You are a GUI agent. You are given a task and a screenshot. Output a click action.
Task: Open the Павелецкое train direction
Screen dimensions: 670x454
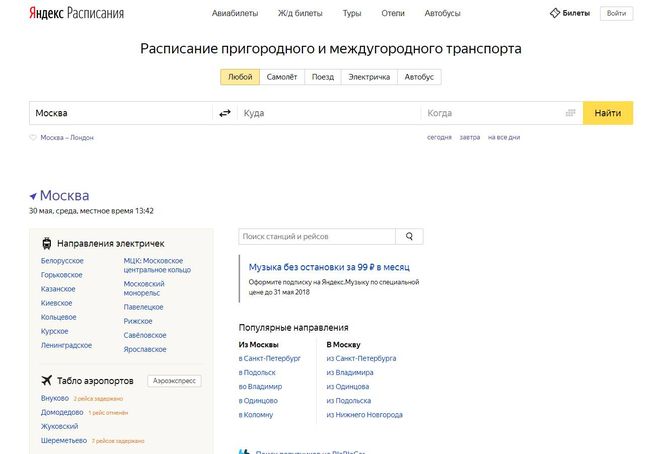(144, 307)
